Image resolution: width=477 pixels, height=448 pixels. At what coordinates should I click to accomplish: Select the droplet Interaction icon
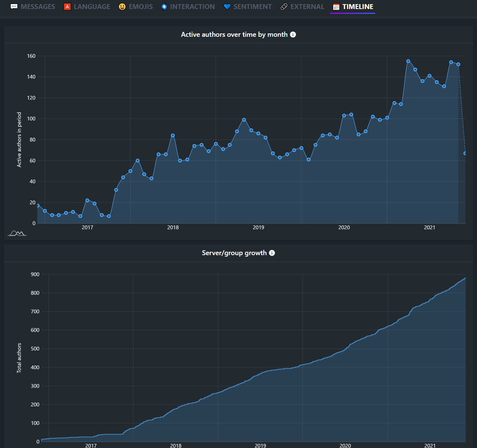pyautogui.click(x=163, y=6)
